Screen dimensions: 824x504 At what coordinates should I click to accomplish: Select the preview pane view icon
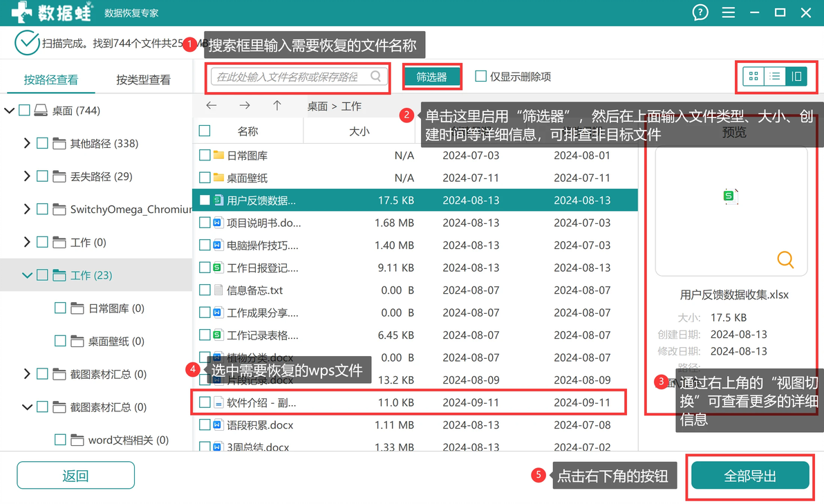(796, 77)
